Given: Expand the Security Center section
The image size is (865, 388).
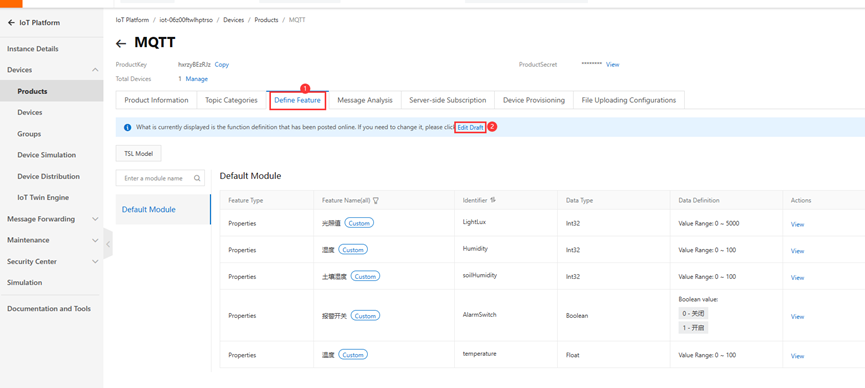Looking at the screenshot, I should [x=95, y=262].
